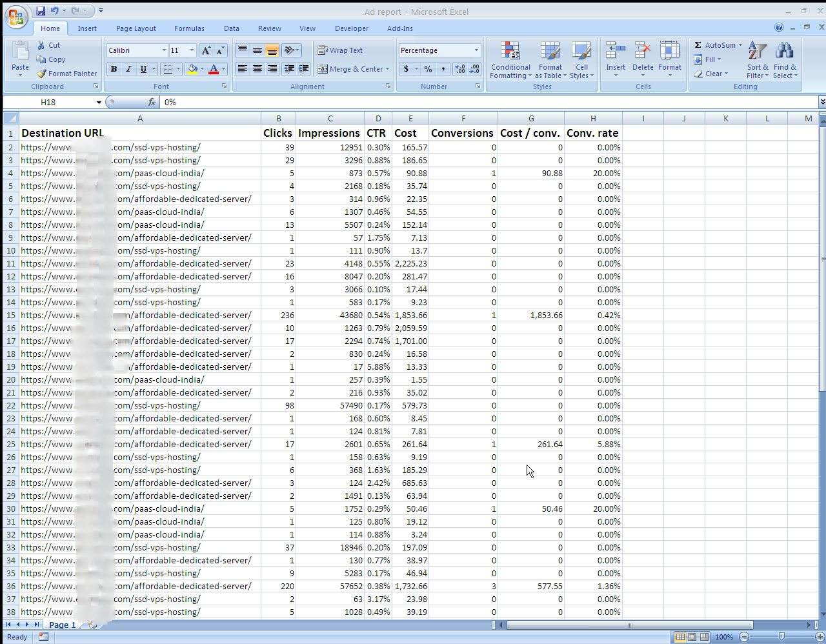Open Format as Table gallery
The width and height of the screenshot is (826, 644).
(550, 60)
